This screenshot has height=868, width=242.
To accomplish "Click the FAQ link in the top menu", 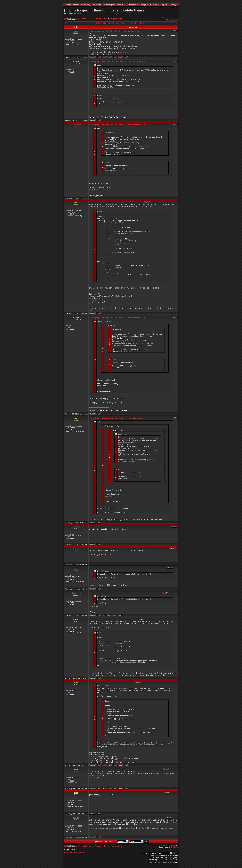I will tap(125, 5).
